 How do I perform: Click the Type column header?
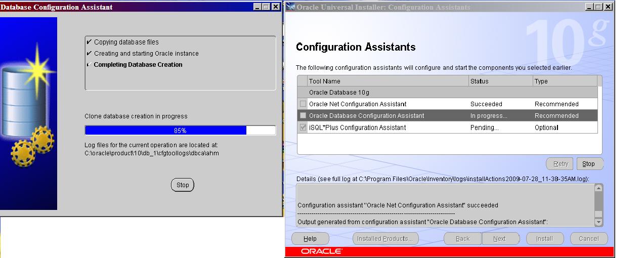pyautogui.click(x=564, y=81)
